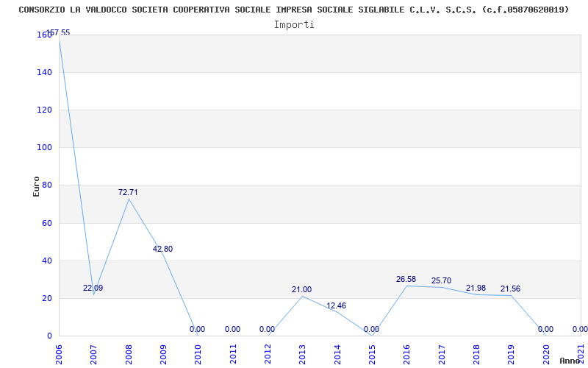Screen dimensions: 588x368
Task: Click the Consorzio La Valdocco chart title
Action: tap(294, 10)
